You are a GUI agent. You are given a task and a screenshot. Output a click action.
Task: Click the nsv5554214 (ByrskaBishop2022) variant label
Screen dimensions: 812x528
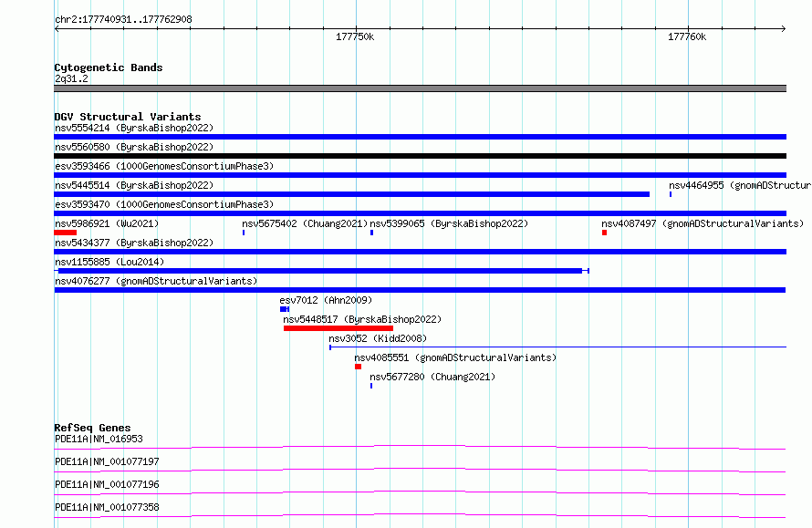tap(134, 128)
